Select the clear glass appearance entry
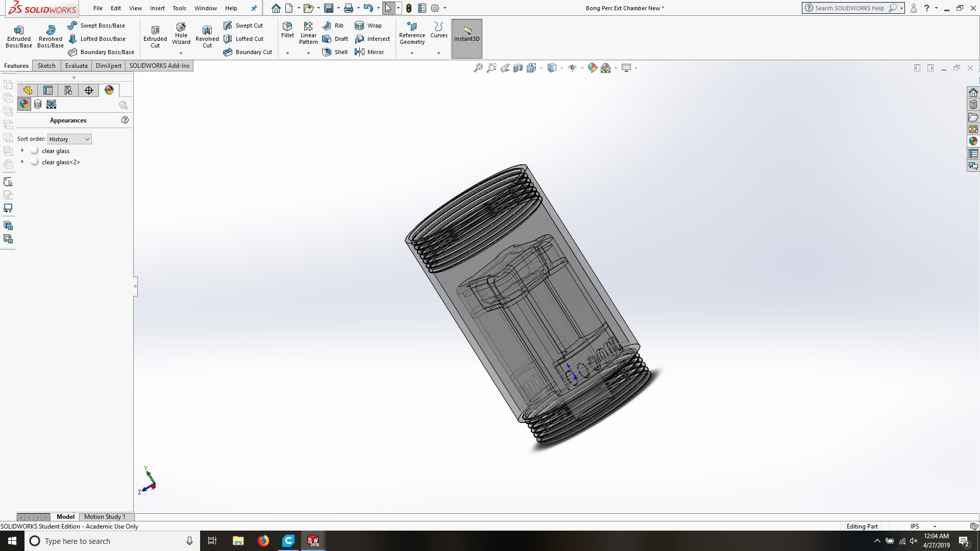The image size is (980, 551). coord(56,151)
